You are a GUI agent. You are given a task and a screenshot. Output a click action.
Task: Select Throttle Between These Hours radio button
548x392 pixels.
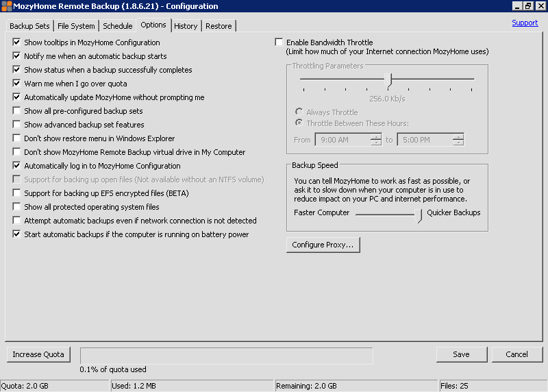[299, 123]
